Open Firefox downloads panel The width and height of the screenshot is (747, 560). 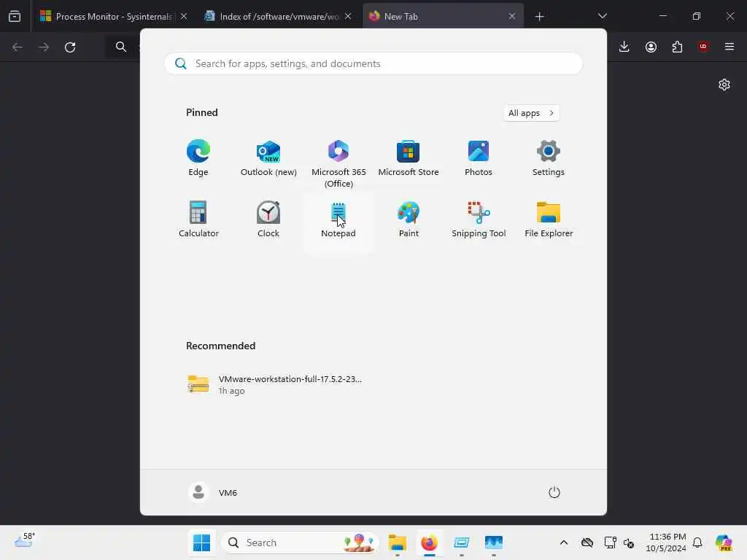click(624, 47)
